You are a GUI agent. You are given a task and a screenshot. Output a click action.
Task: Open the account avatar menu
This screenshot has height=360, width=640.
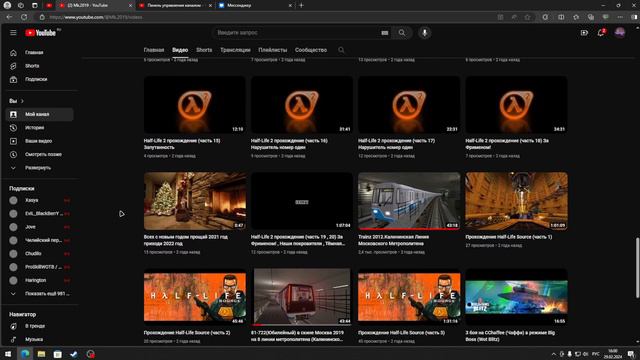pos(620,33)
